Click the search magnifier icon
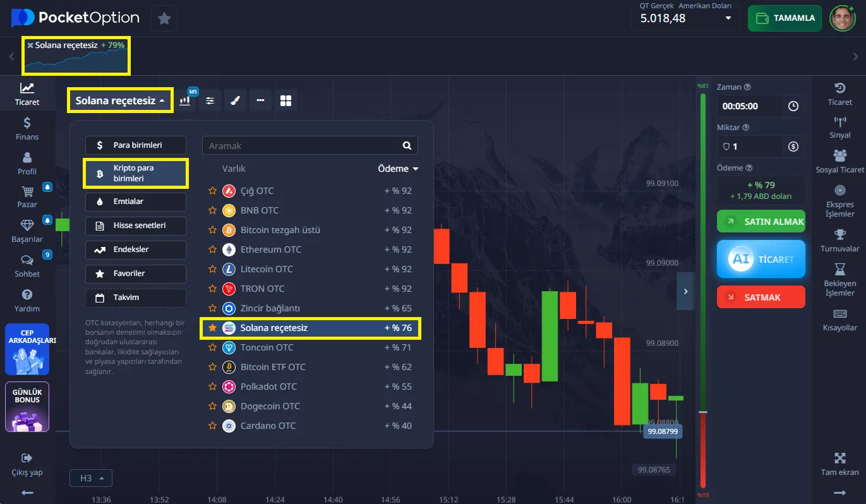This screenshot has height=504, width=866. pos(407,145)
